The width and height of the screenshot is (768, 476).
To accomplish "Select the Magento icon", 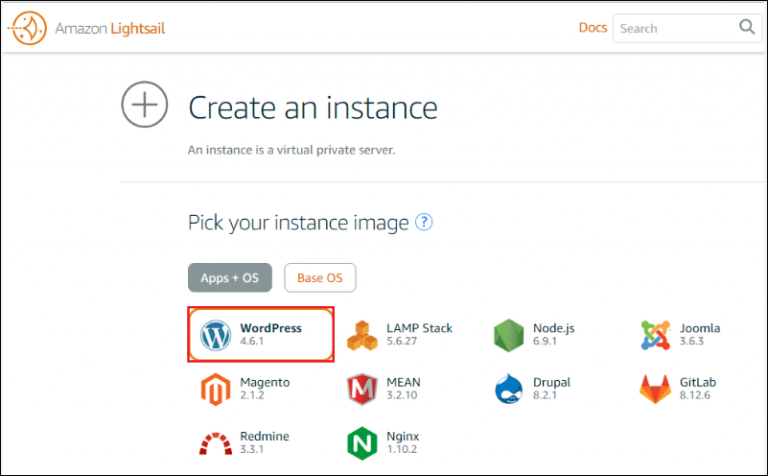I will click(215, 389).
